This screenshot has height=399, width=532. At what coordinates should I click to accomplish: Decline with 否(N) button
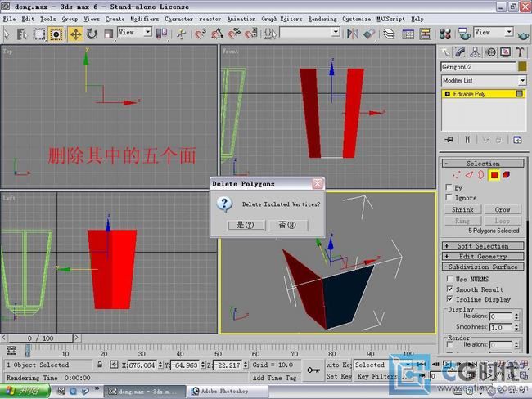[x=288, y=225]
